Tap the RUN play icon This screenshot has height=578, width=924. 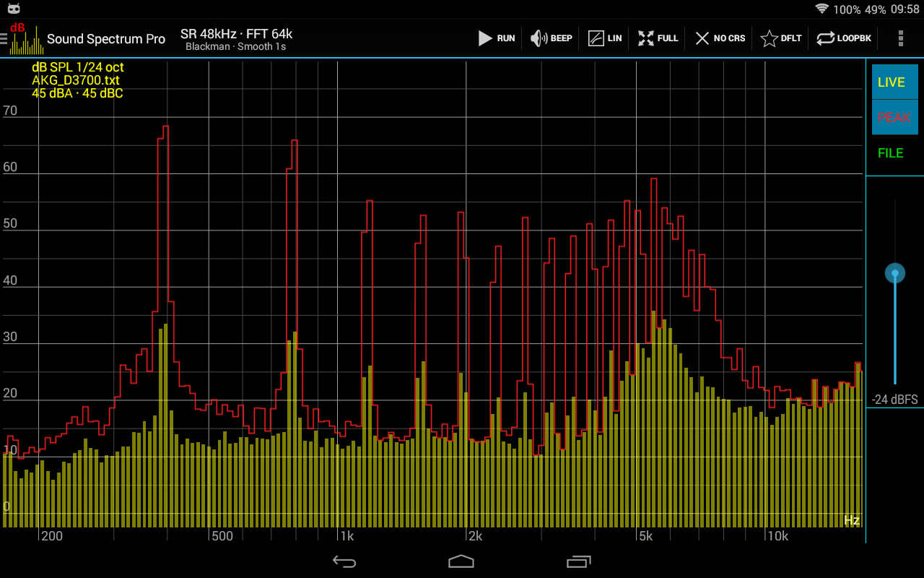tap(486, 38)
